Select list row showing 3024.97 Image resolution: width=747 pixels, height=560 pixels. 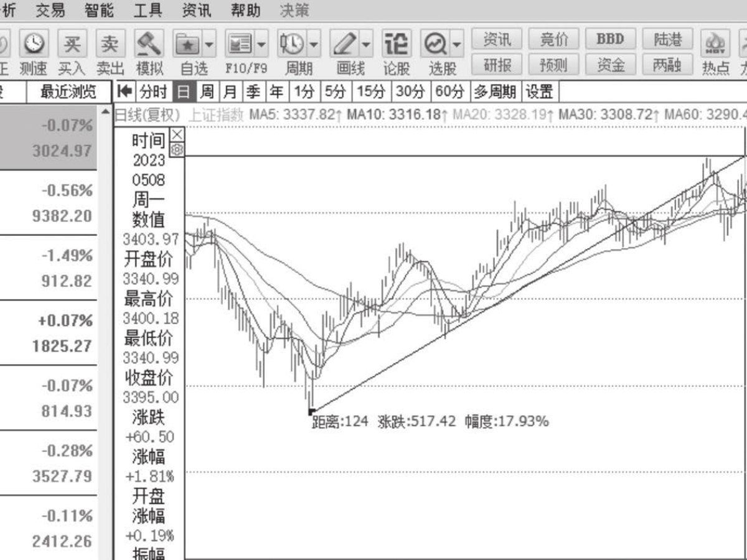click(x=49, y=137)
